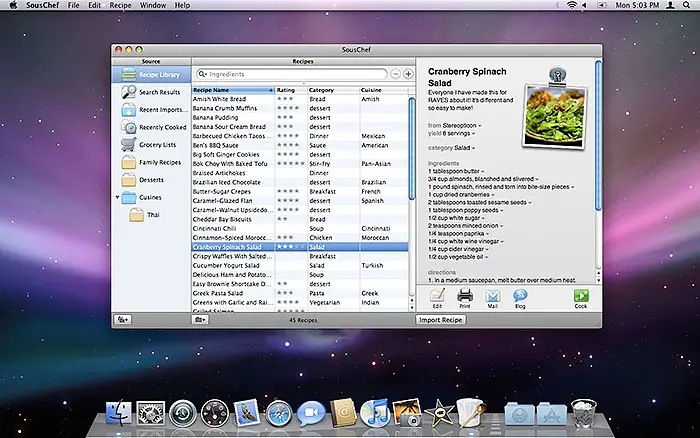Click the Blog recipe icon
This screenshot has width=700, height=438.
click(x=520, y=298)
